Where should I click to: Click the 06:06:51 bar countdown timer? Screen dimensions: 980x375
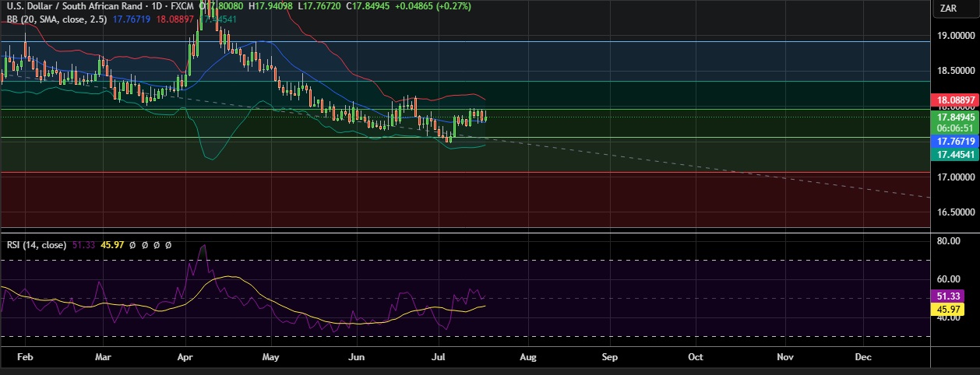tap(954, 128)
